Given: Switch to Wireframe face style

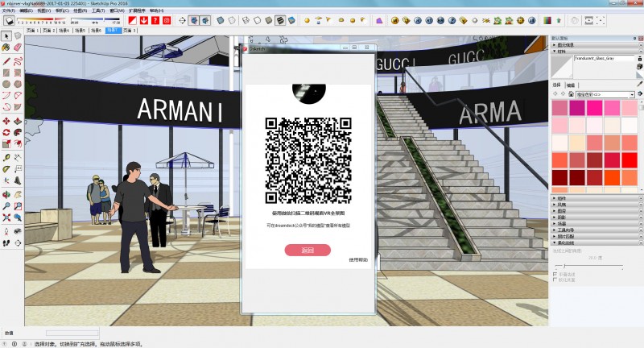Looking at the screenshot, I should [246, 20].
